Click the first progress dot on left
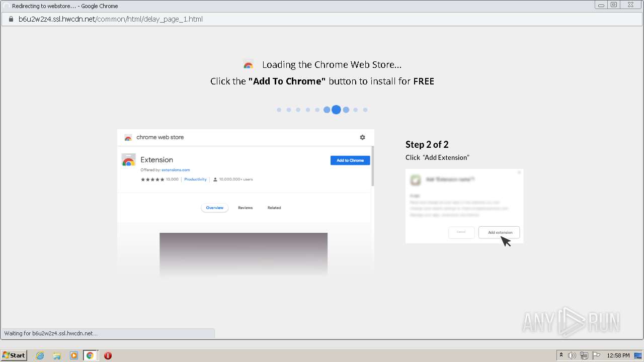Screen dimensions: 644x362 (279, 110)
